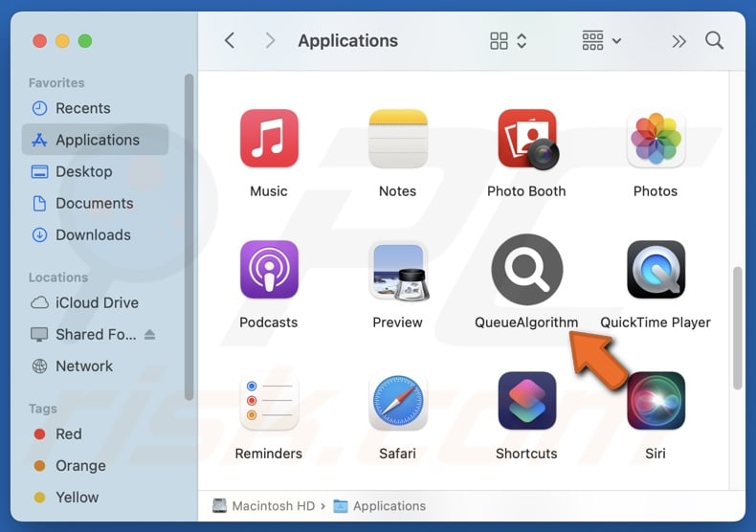The height and width of the screenshot is (532, 756).
Task: Click the QuickTime Player app icon
Action: point(656,270)
